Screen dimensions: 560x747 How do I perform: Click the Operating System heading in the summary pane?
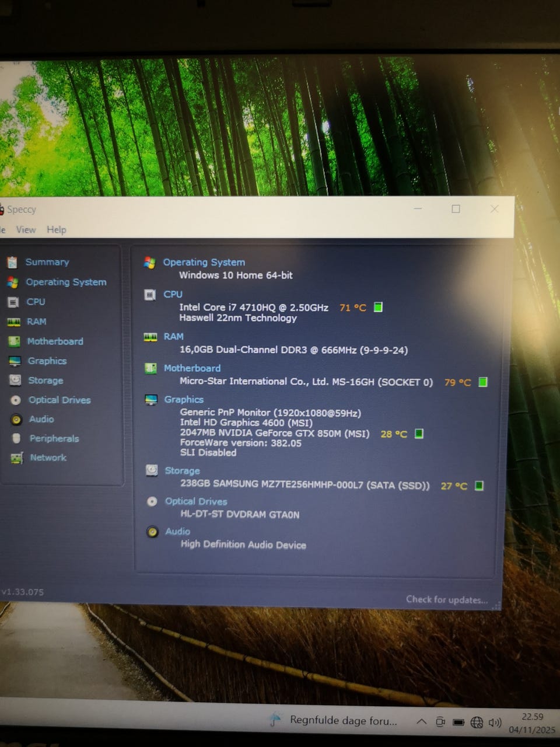point(204,262)
